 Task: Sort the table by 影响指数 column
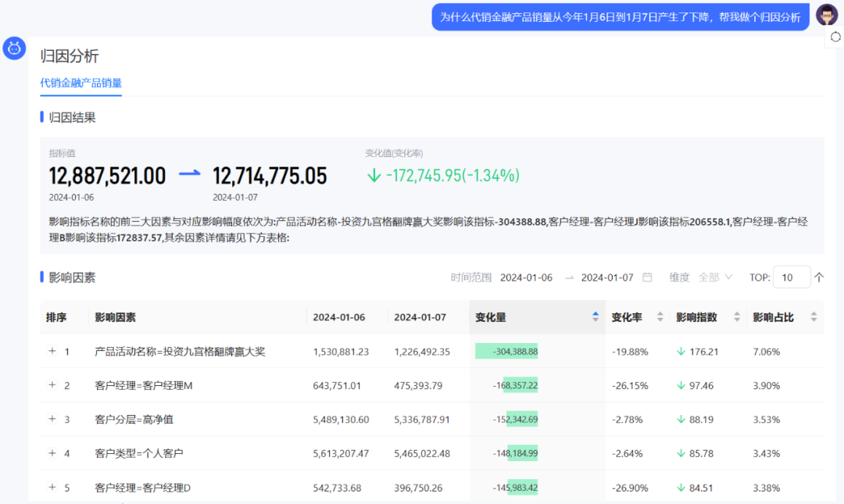(x=735, y=316)
